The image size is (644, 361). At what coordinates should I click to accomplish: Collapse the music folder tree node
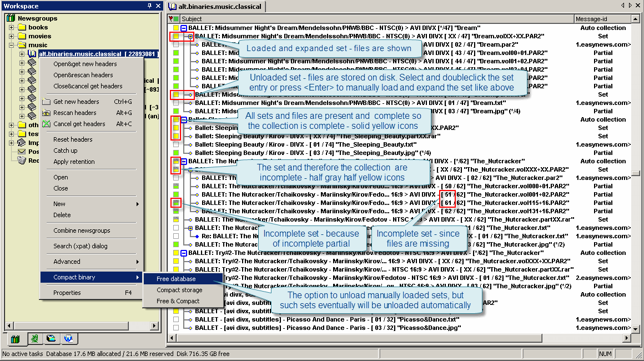12,45
